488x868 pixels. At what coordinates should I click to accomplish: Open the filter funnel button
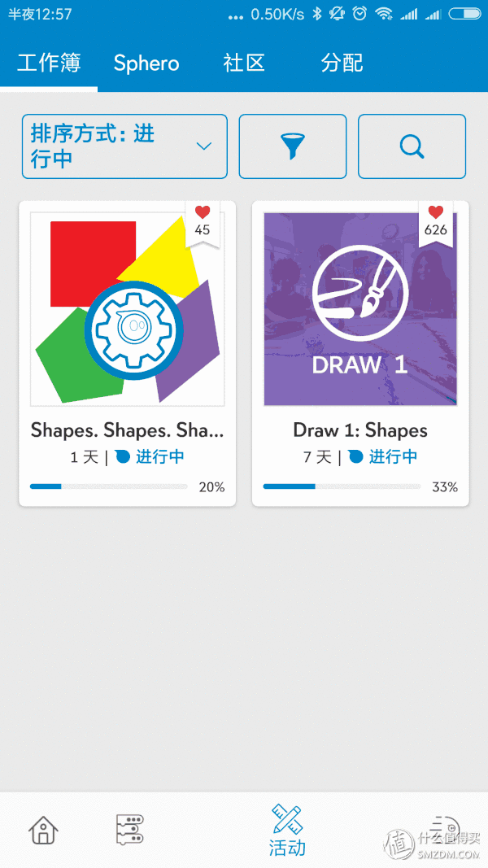pyautogui.click(x=292, y=146)
